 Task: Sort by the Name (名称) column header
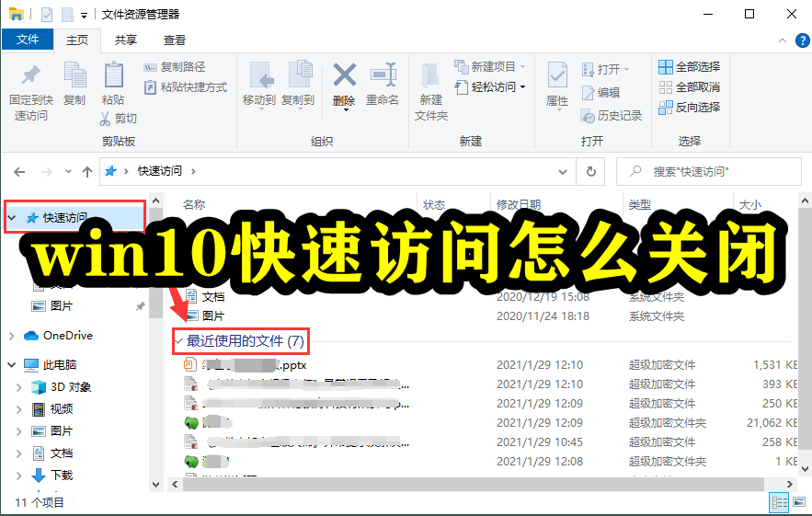(x=194, y=204)
